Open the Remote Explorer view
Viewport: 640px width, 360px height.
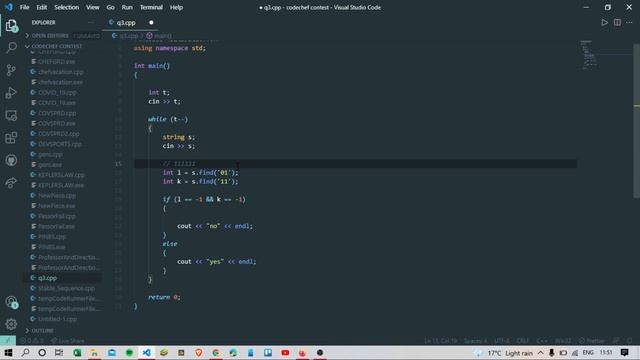pos(11,116)
